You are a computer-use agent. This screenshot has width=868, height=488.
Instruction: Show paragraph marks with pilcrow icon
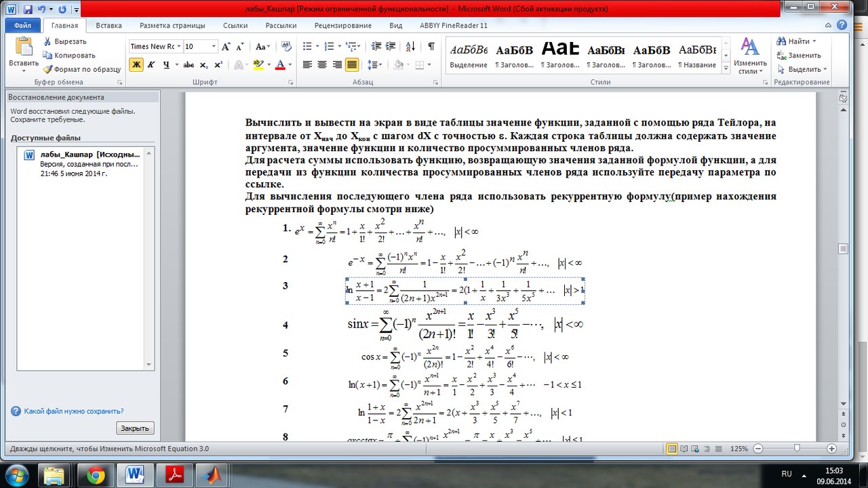click(431, 47)
